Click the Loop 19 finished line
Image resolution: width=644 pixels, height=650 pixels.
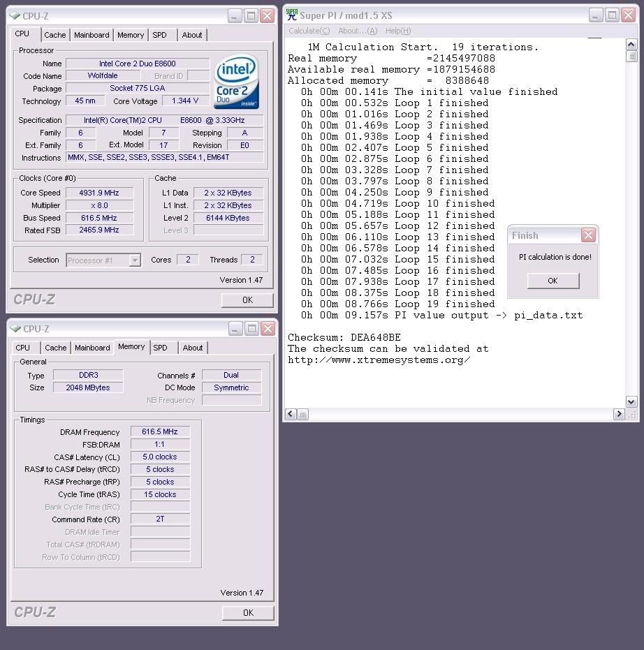pyautogui.click(x=397, y=304)
